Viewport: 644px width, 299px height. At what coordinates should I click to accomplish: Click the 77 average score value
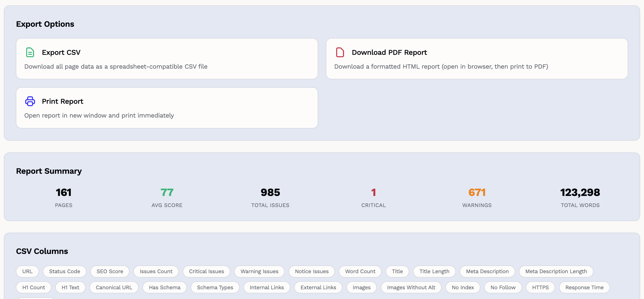167,193
